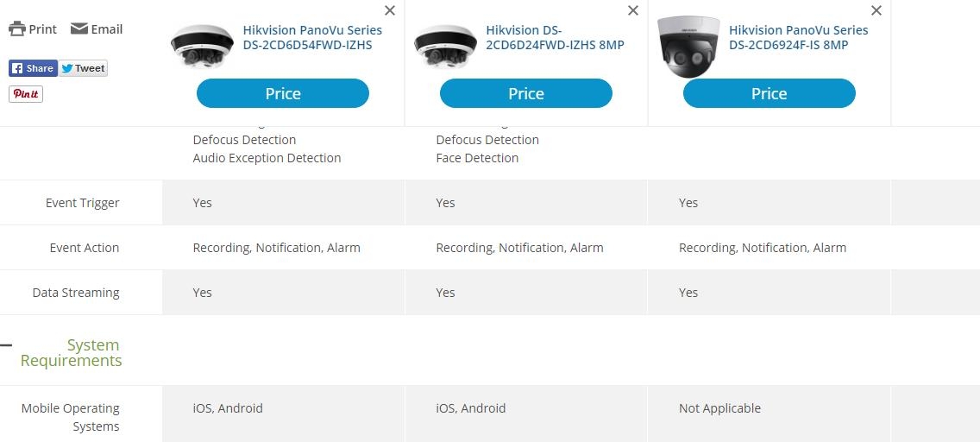Open the Hikvision PanoVu DS-2CD6D54FWD-IZHS product link
Image resolution: width=980 pixels, height=442 pixels.
click(311, 37)
